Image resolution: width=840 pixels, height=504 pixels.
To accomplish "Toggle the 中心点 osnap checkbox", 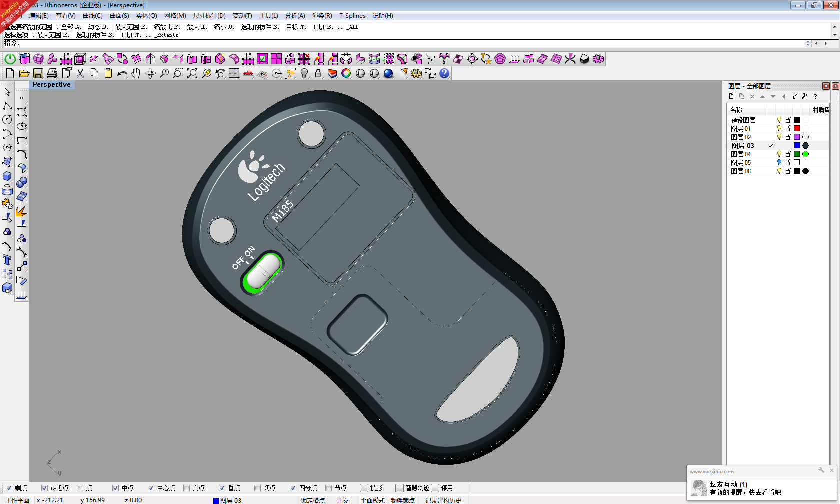I will [x=151, y=488].
